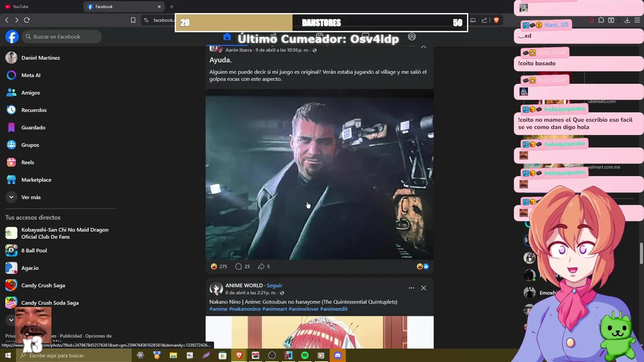Screen dimensions: 644x362
Task: Bookmark this page in Brave
Action: (133, 20)
